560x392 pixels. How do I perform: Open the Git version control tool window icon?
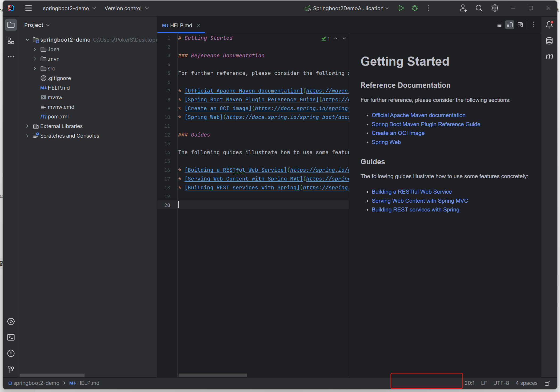tap(11, 369)
